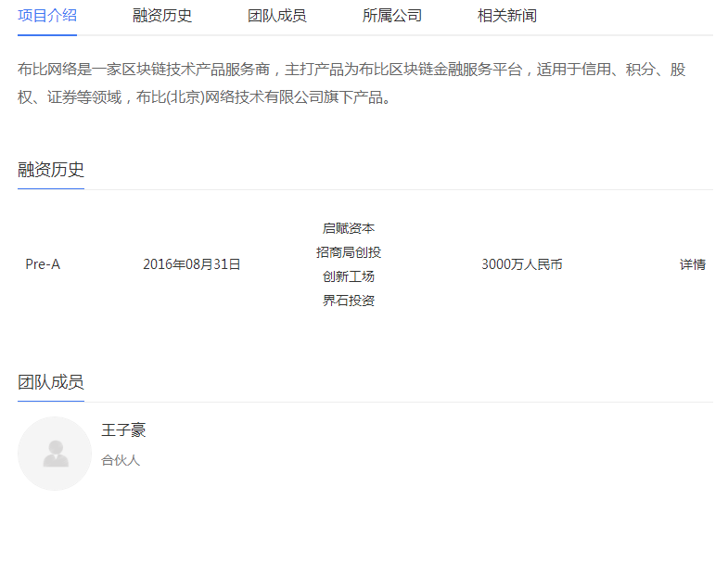This screenshot has height=564, width=728.
Task: Click investor 招商局创投
Action: pos(349,252)
